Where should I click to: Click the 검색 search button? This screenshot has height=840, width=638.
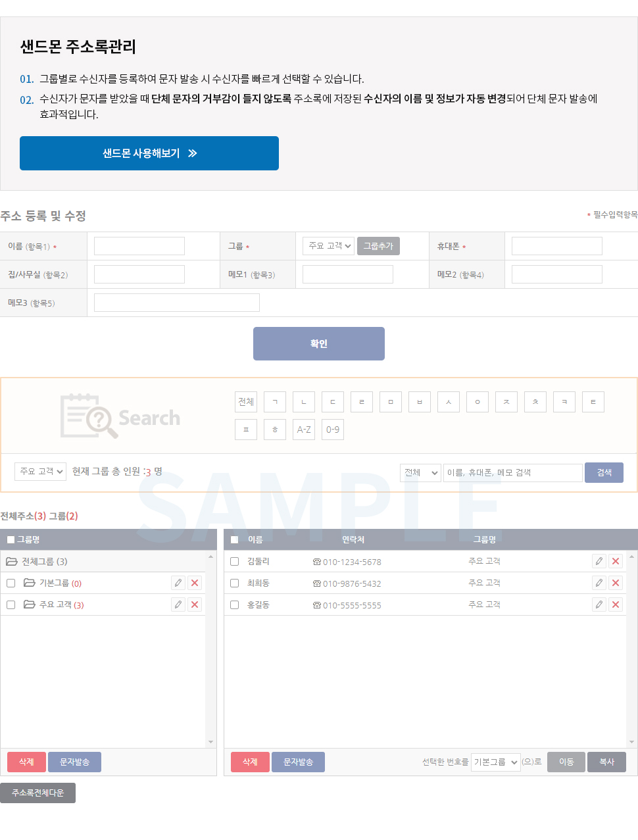[604, 472]
